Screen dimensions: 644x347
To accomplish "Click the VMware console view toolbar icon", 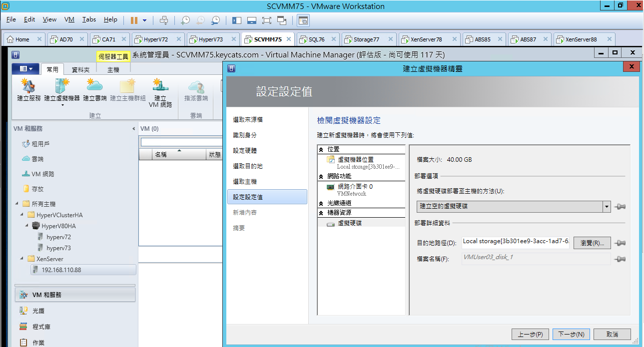I will point(303,20).
